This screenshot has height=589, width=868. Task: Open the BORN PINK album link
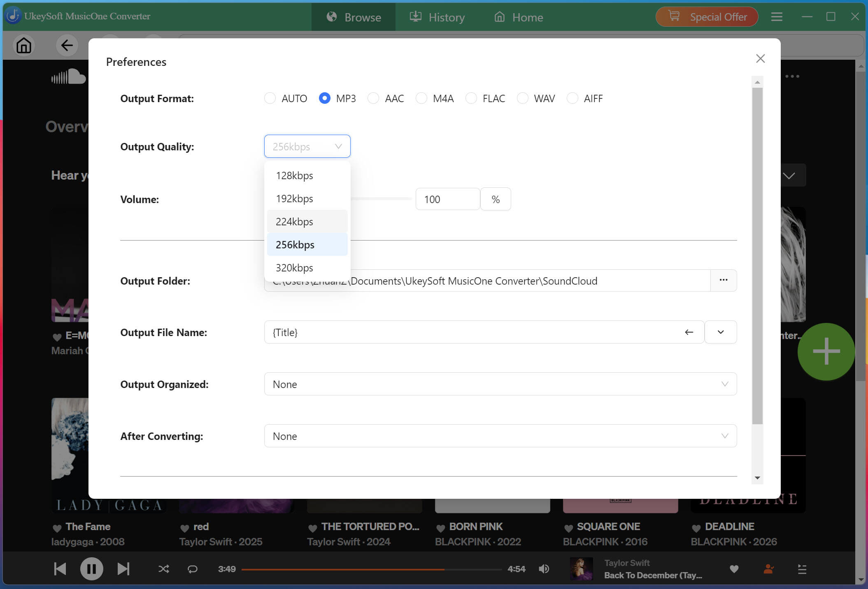click(x=476, y=527)
